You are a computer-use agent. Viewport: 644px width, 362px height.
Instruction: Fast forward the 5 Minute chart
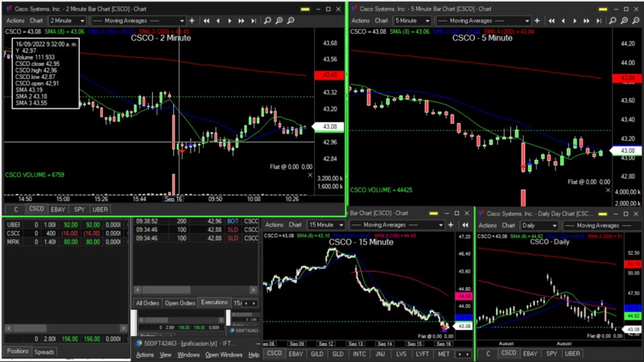coord(585,20)
